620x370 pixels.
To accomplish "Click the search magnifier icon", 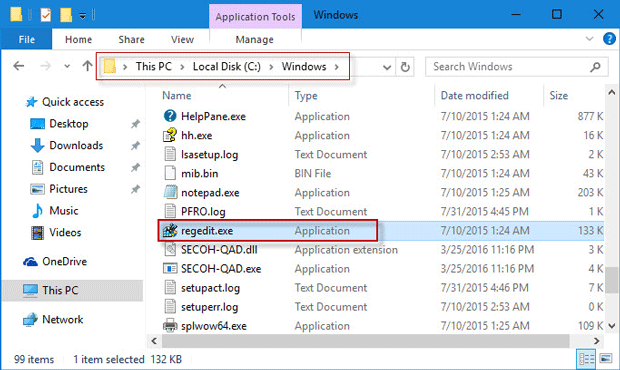I will (595, 67).
